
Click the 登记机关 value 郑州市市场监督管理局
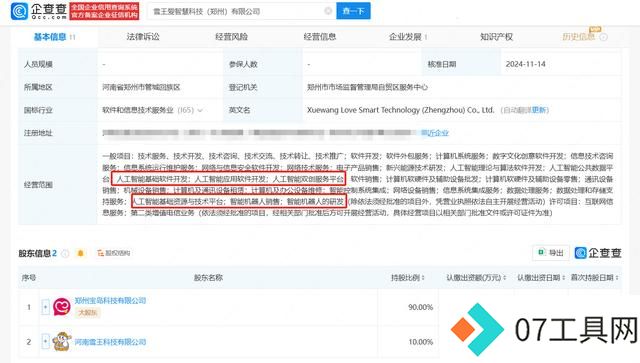(x=367, y=87)
